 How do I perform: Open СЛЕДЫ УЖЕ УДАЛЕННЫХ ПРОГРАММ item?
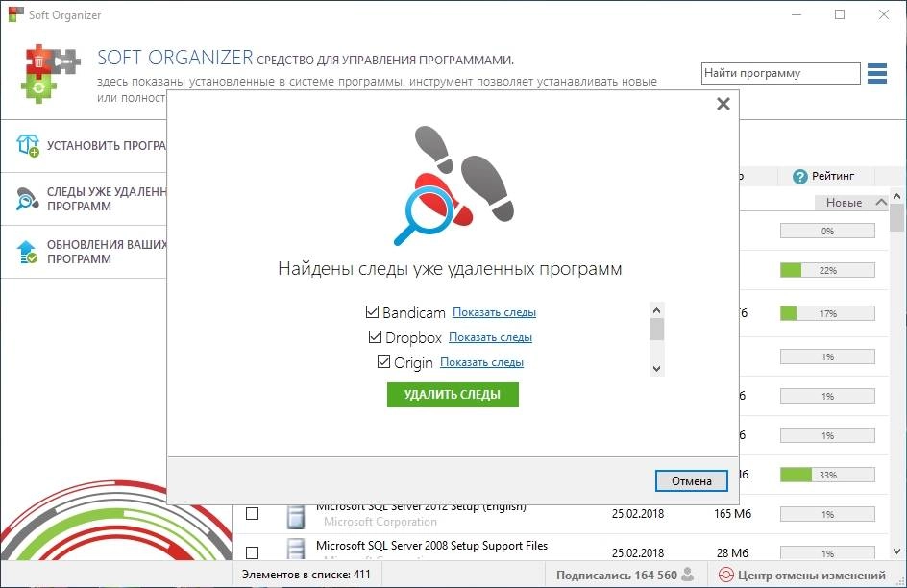(84, 199)
